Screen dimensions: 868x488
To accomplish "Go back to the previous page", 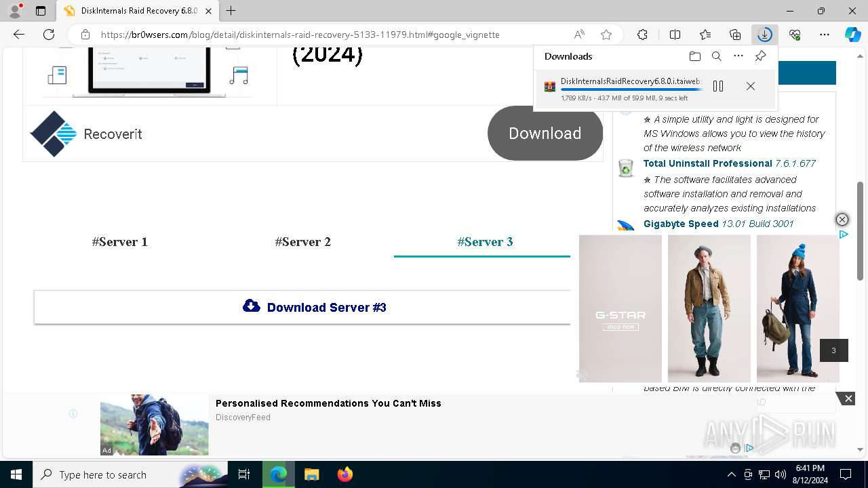I will coord(19,35).
